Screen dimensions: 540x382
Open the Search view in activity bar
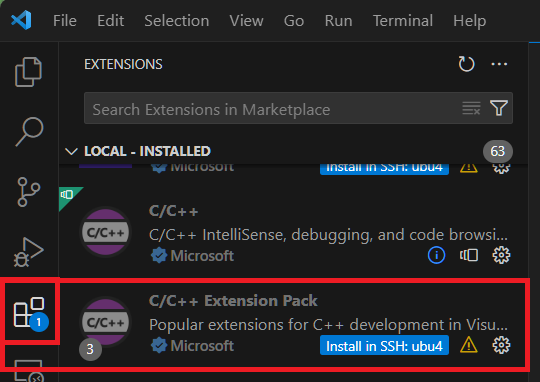29,131
